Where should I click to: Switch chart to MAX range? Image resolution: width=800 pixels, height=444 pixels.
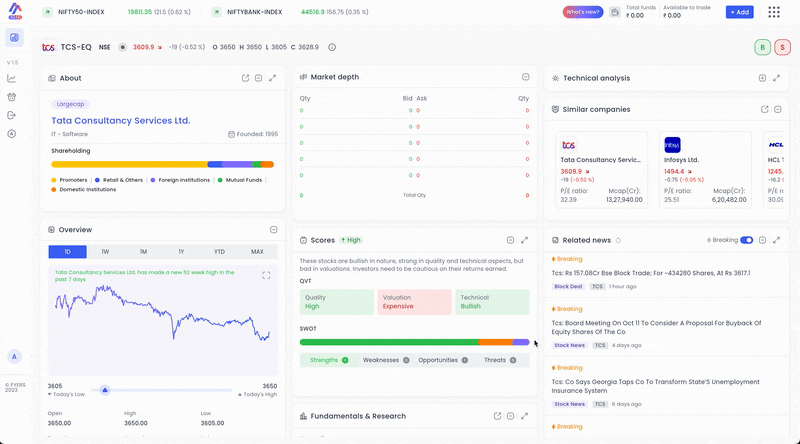pos(257,252)
